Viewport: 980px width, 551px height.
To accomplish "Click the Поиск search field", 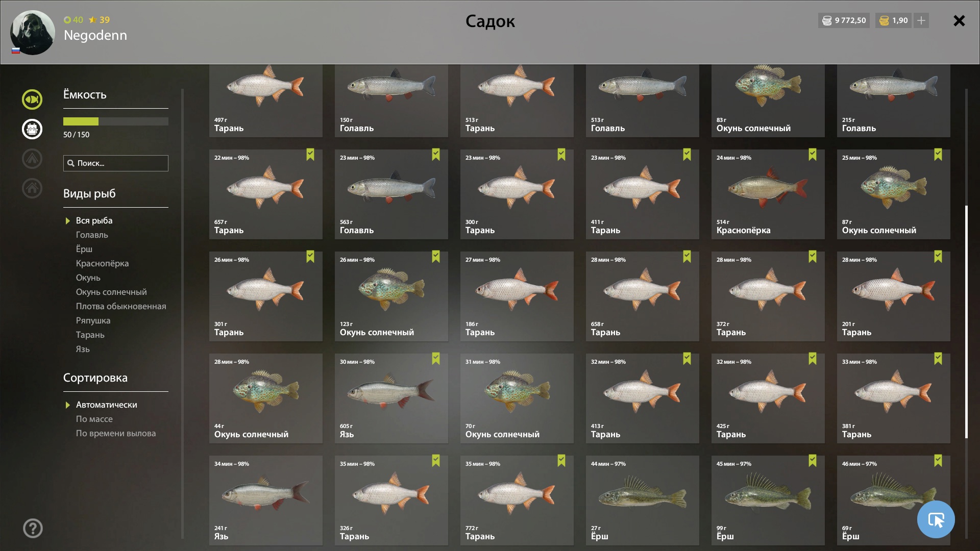I will tap(116, 163).
